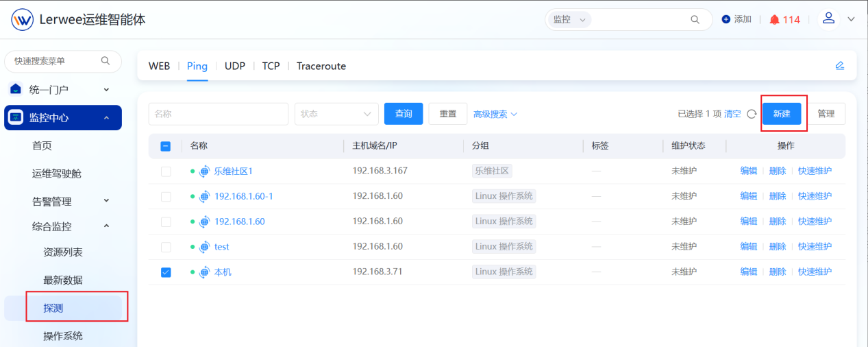Click 添加 in the top bar
868x347 pixels.
click(743, 20)
